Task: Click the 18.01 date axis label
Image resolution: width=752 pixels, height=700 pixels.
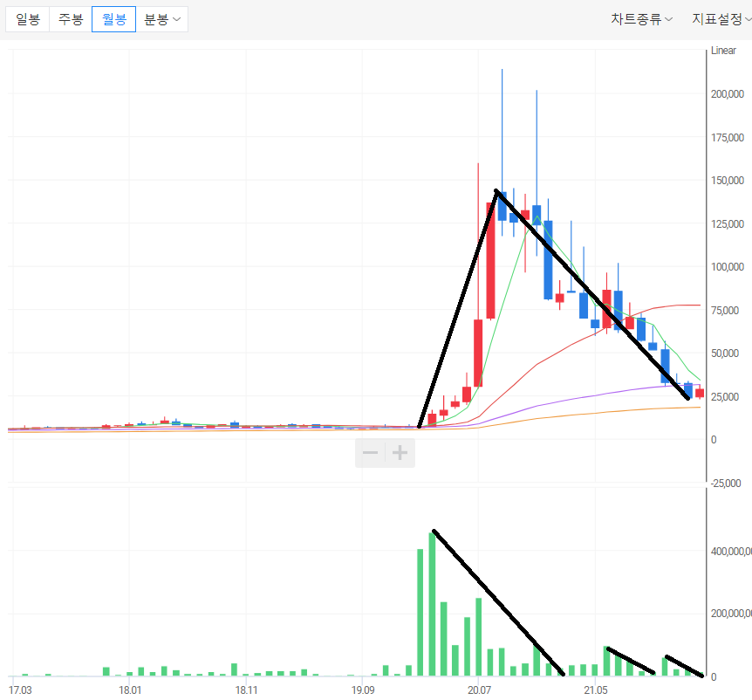Action: 130,690
